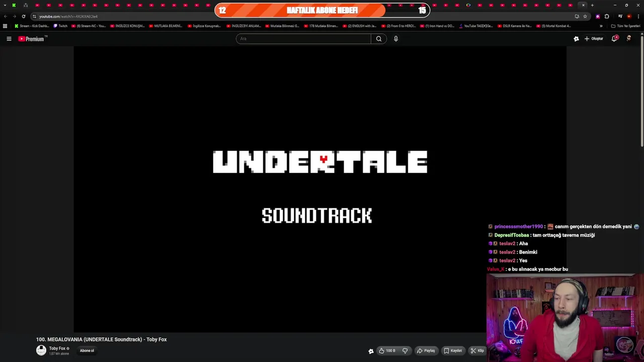Image resolution: width=644 pixels, height=362 pixels.
Task: Subscribe with the Abone ol button
Action: click(87, 350)
